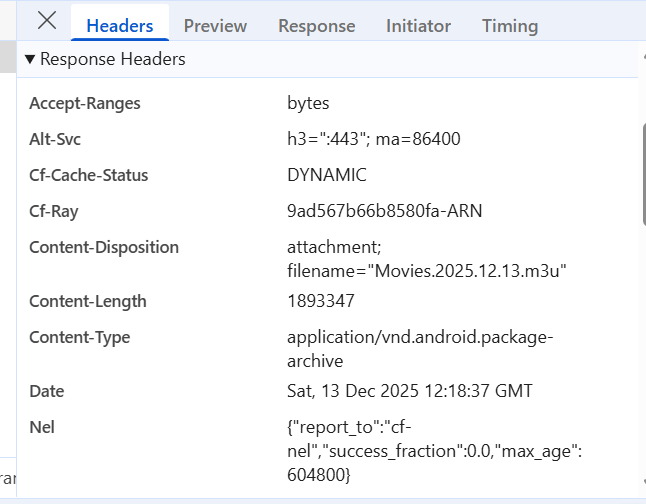Open the Initiator tab
Image resolution: width=646 pixels, height=504 pixels.
coord(418,26)
